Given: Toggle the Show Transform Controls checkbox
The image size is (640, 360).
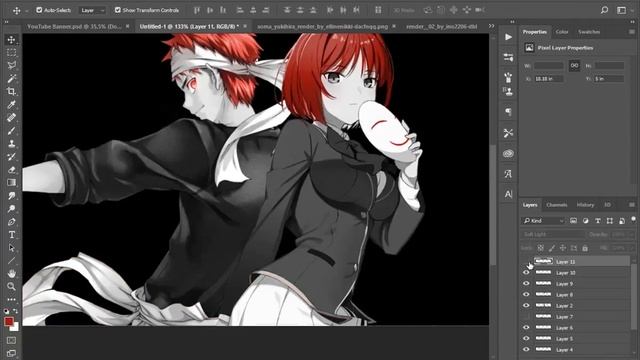Looking at the screenshot, I should (118, 10).
